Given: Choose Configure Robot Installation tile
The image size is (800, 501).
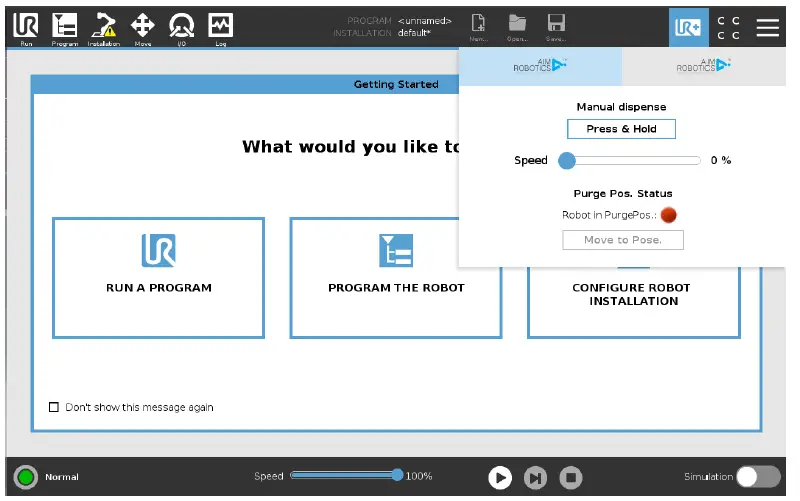Looking at the screenshot, I should tap(634, 301).
